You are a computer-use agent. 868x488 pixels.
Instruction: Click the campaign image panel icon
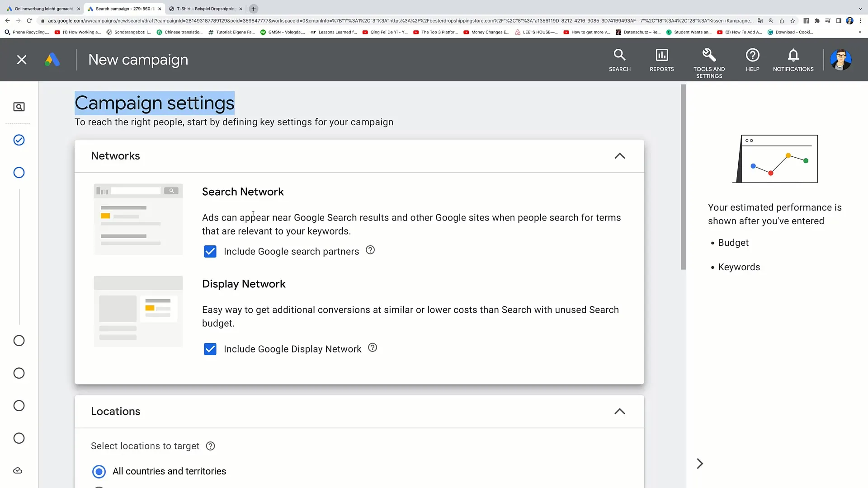click(x=19, y=107)
